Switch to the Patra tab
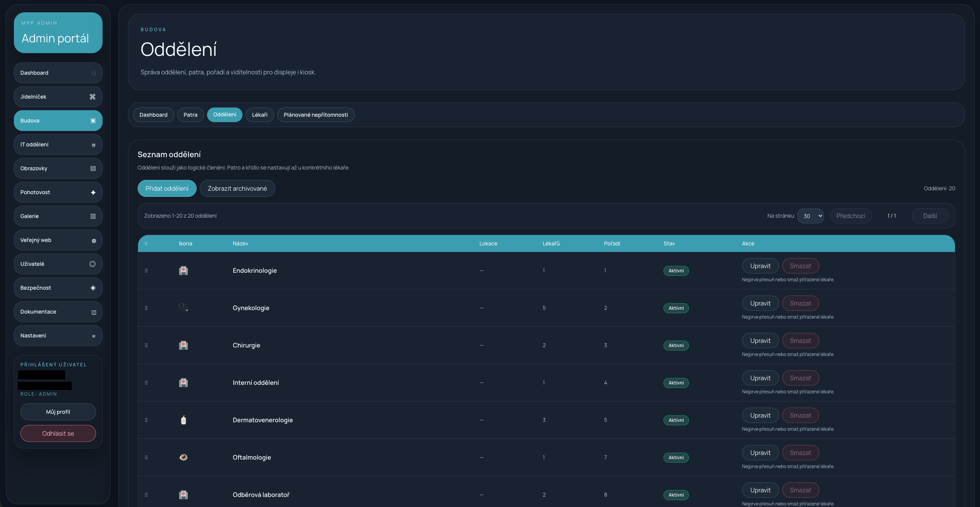Image resolution: width=980 pixels, height=507 pixels. [190, 115]
